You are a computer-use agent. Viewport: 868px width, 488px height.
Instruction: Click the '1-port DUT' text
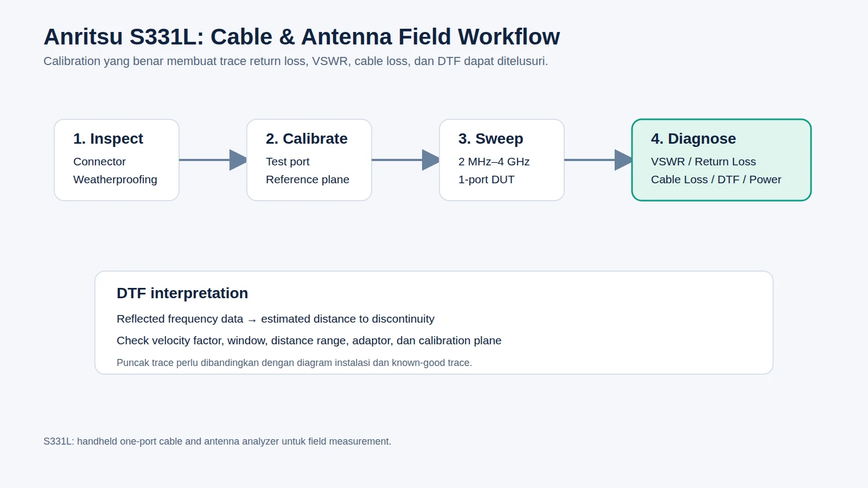point(487,179)
